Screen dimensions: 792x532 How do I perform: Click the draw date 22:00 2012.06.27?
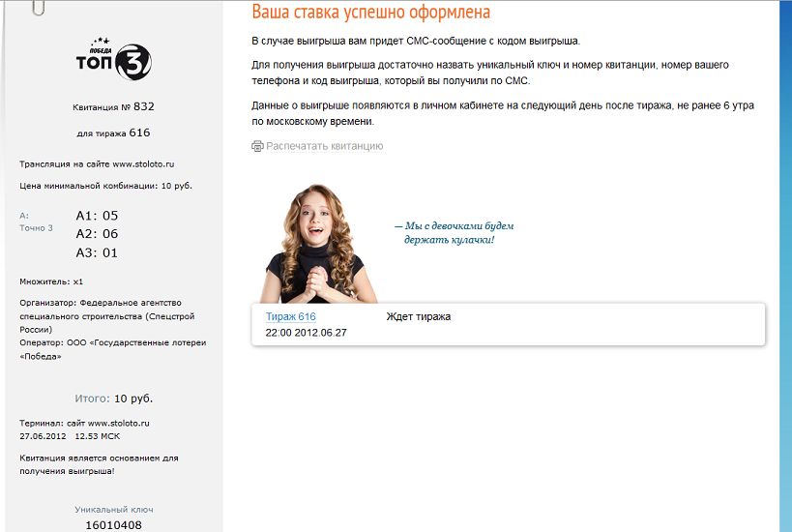[307, 333]
